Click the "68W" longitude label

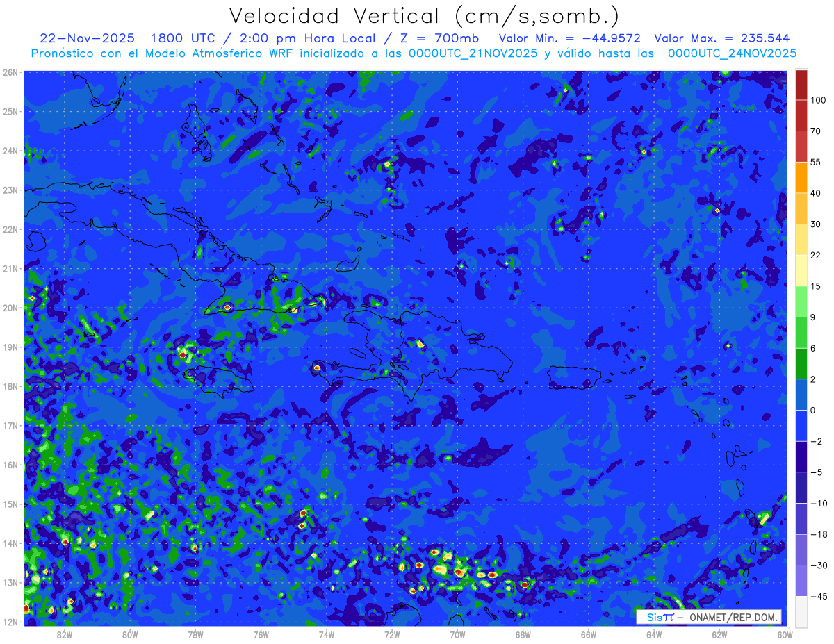click(x=523, y=634)
